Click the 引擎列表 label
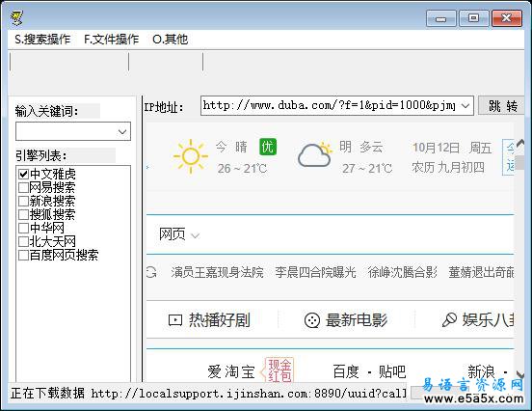 coord(41,155)
